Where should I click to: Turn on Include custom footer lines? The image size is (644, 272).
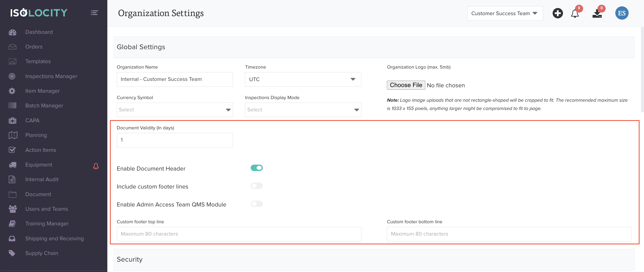tap(257, 186)
